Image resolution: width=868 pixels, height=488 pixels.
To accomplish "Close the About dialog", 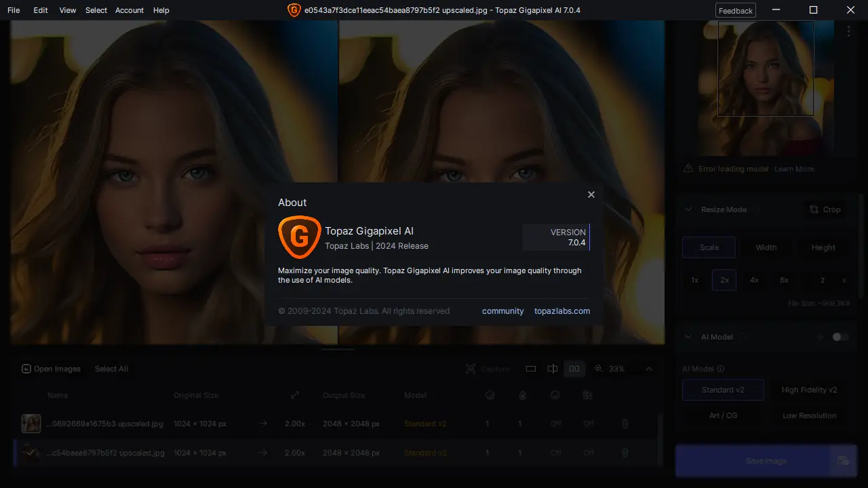I will (x=591, y=195).
